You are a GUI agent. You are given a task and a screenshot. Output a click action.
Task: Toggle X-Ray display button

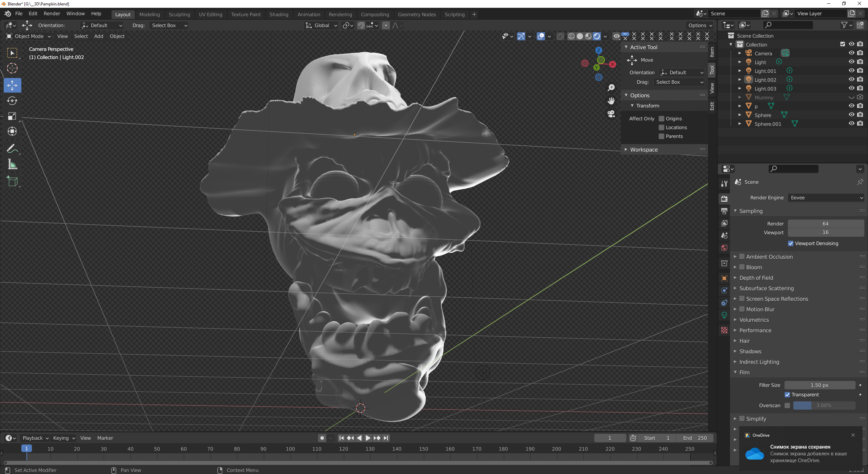point(560,36)
